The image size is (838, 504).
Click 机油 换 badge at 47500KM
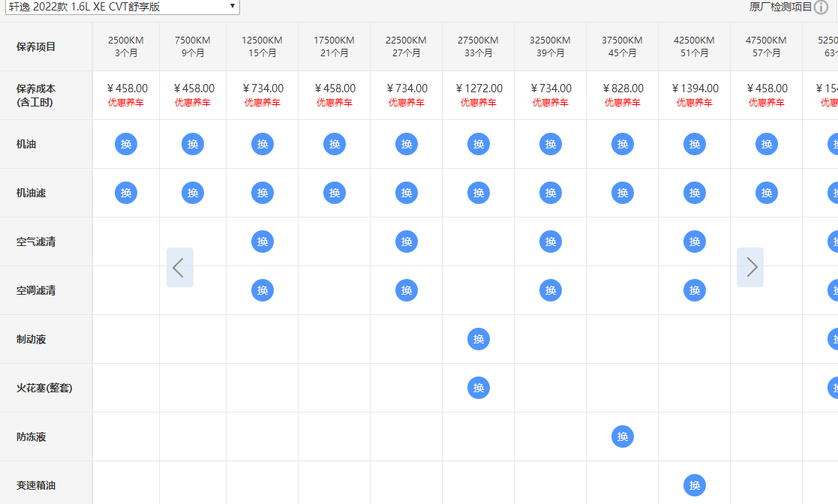tap(767, 144)
